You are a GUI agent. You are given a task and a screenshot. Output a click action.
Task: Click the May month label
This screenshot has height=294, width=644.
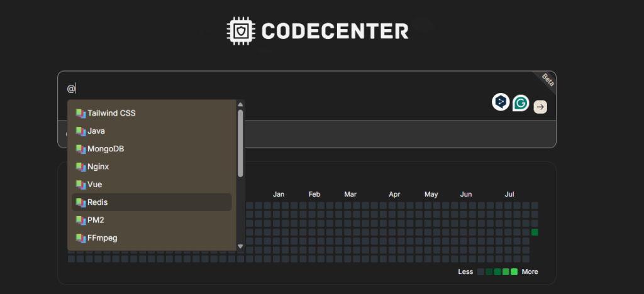pos(431,194)
